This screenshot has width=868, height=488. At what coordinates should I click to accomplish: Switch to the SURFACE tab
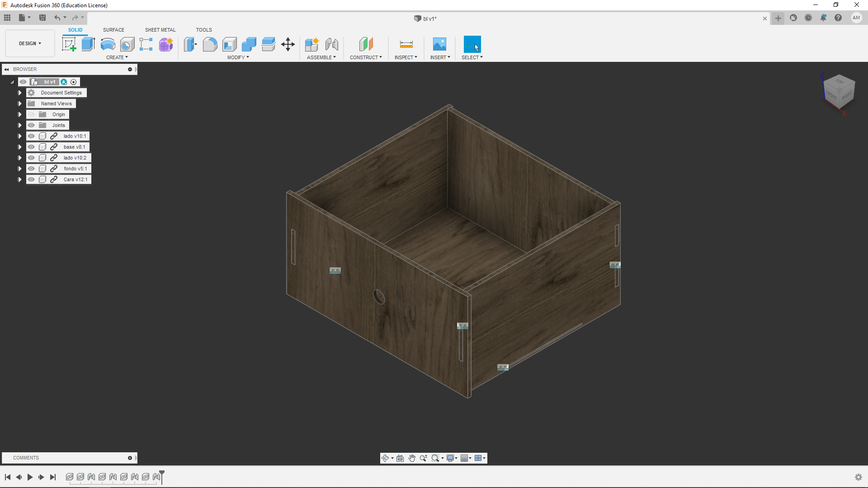click(x=113, y=30)
